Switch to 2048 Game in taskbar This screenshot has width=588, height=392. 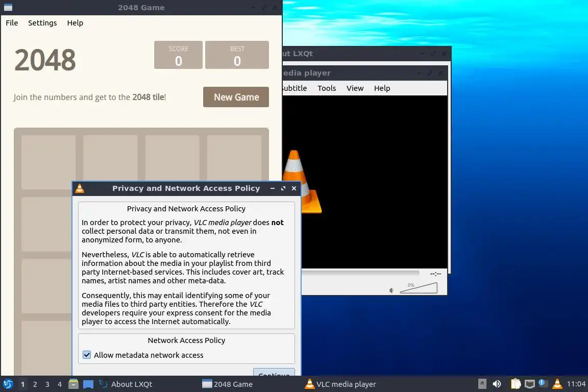point(227,384)
